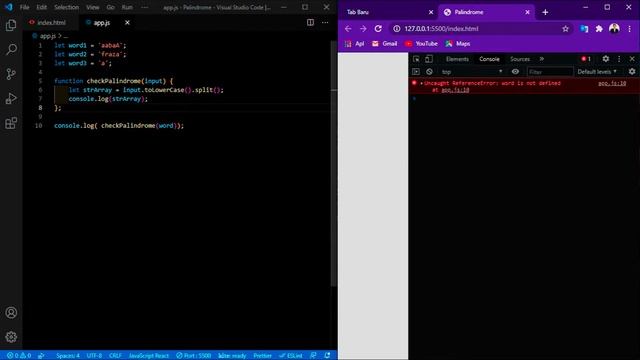Click the VS Code editor vertical scrollbar
The image size is (640, 360).
pyautogui.click(x=333, y=163)
